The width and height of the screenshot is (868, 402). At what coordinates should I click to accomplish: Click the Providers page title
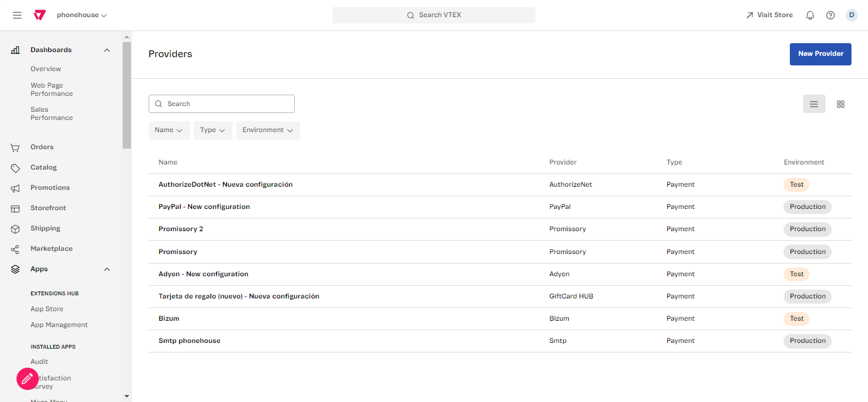170,54
